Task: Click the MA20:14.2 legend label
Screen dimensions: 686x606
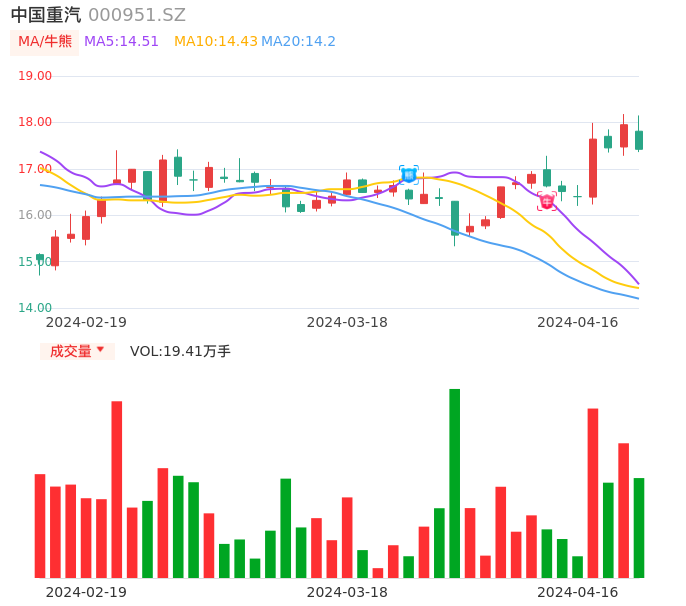Action: click(298, 42)
